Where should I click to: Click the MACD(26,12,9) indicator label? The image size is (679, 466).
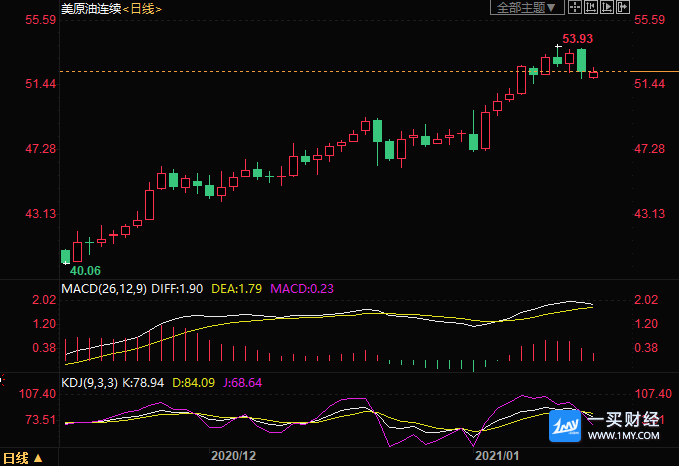coord(104,289)
